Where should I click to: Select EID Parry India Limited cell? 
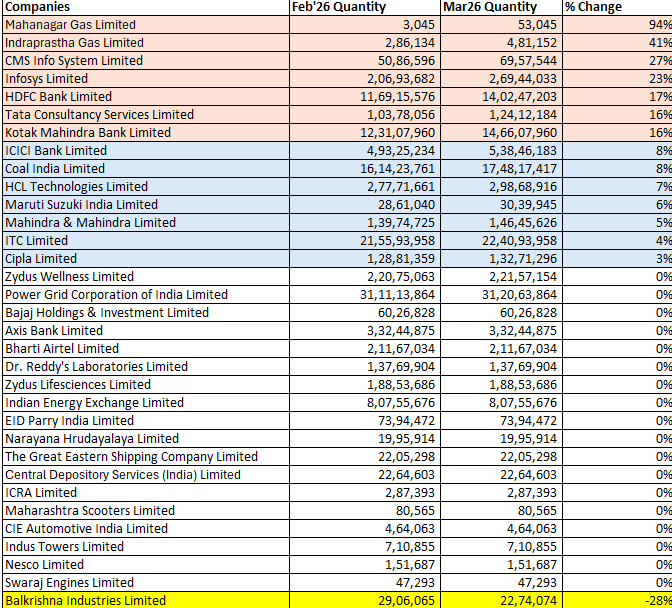click(x=146, y=421)
